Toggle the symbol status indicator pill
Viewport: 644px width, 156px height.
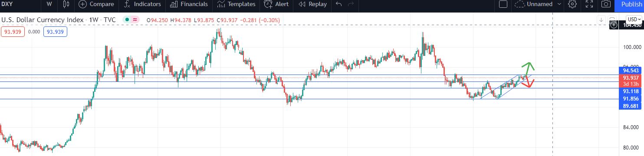coord(131,20)
